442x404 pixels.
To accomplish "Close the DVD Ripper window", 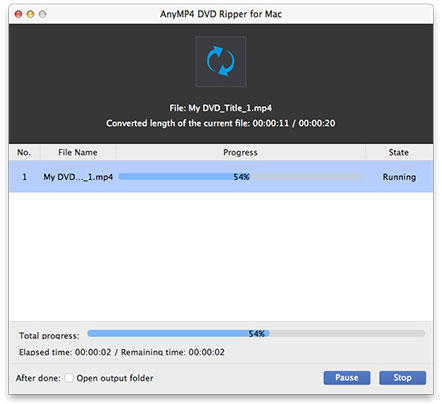I will tap(18, 14).
